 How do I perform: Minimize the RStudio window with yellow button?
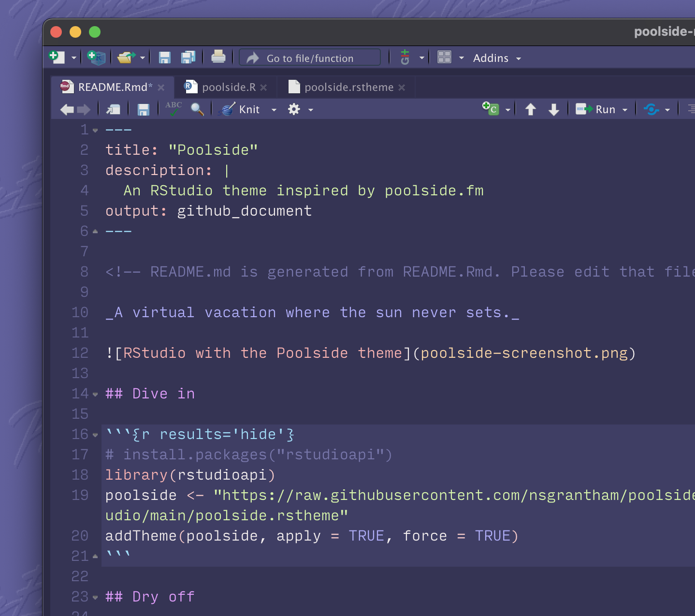[75, 32]
